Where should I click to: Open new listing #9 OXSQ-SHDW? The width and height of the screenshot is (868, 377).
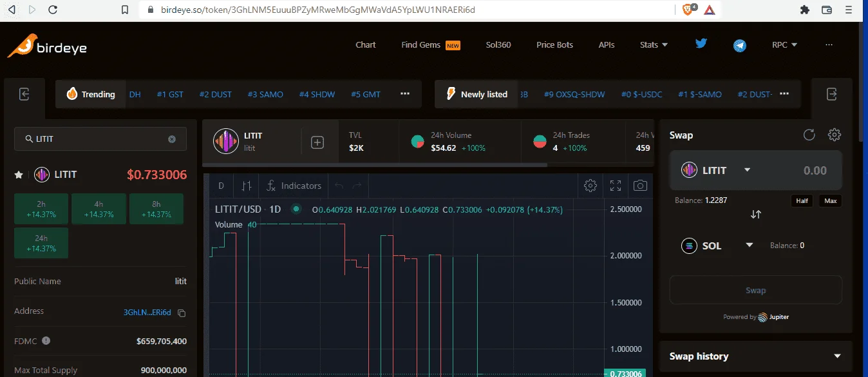pyautogui.click(x=574, y=94)
